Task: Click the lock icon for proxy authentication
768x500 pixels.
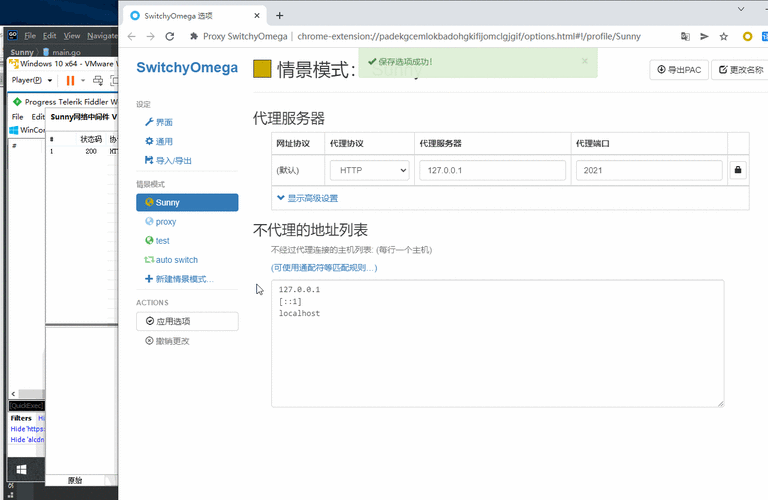Action: click(738, 170)
